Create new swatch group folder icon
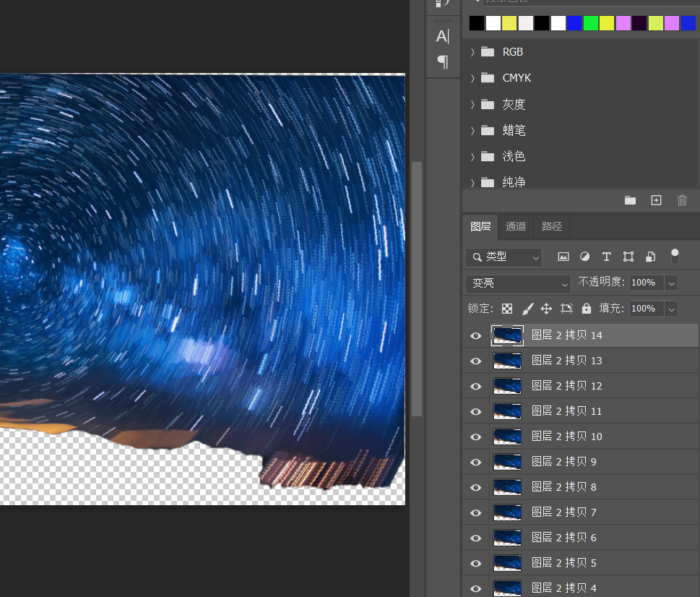Image resolution: width=700 pixels, height=597 pixels. 630,200
